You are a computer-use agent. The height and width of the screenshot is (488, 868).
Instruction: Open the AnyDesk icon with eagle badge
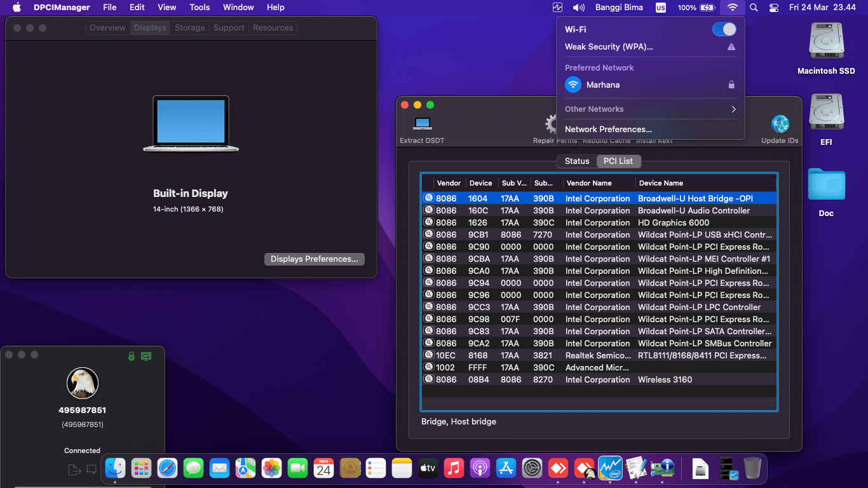pyautogui.click(x=585, y=468)
